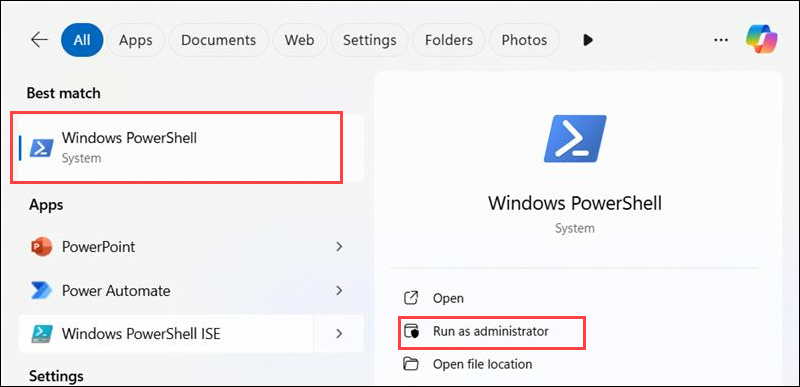Click the Best match heading
The width and height of the screenshot is (800, 387).
(x=63, y=93)
